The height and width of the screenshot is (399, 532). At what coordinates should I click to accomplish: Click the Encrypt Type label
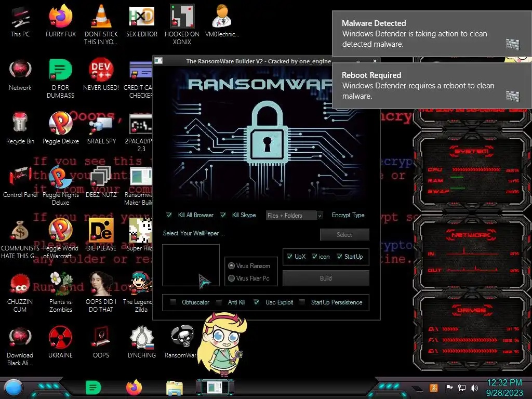pyautogui.click(x=348, y=215)
